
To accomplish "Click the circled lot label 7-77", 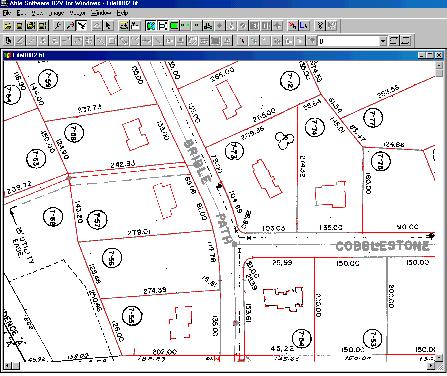I will point(373,118).
